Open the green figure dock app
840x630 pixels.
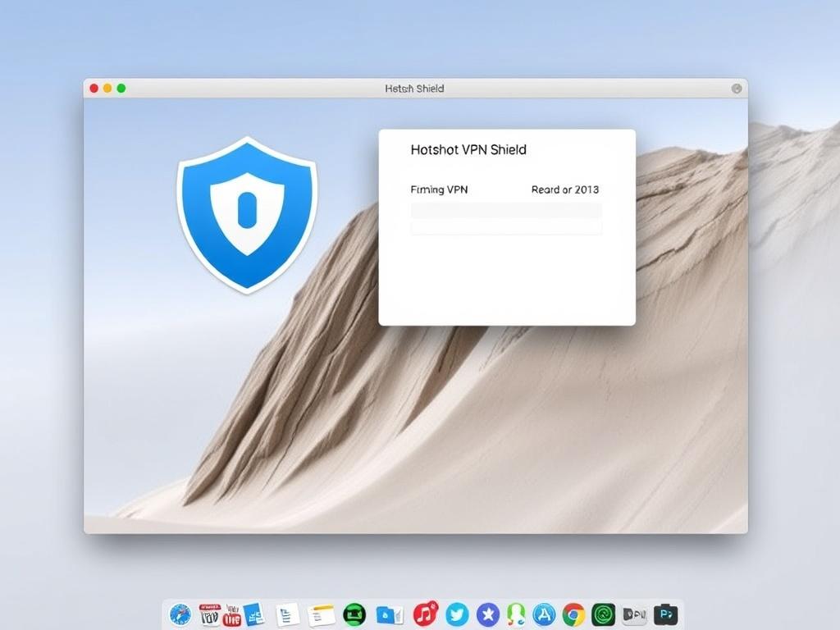coord(516,614)
